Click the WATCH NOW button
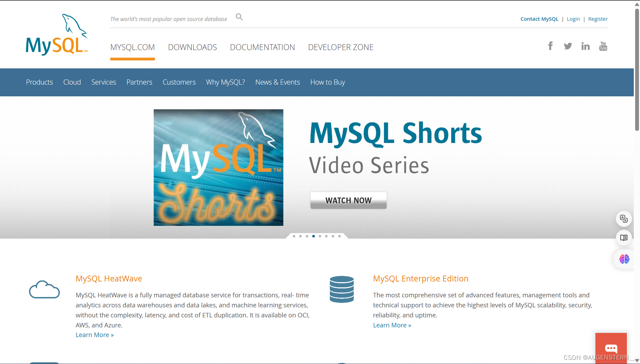Screen dimensions: 640x364 click(x=349, y=200)
